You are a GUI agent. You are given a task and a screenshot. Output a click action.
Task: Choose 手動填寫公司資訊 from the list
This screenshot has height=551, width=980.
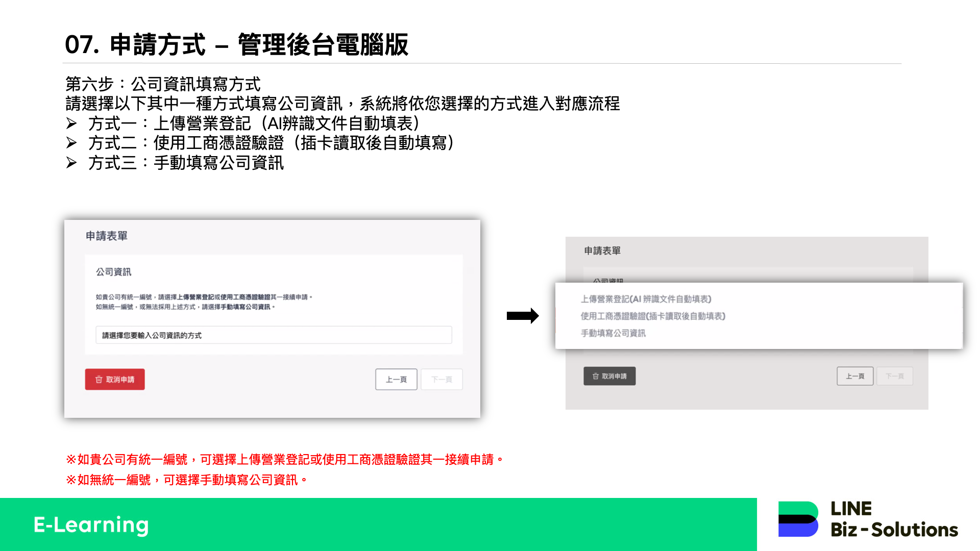point(613,333)
